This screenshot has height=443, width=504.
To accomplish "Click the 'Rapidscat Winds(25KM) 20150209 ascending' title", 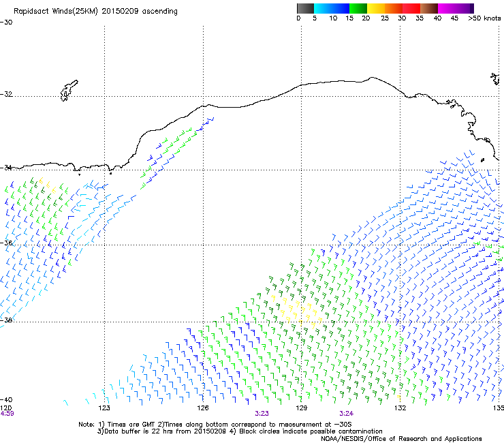I will 95,12.
